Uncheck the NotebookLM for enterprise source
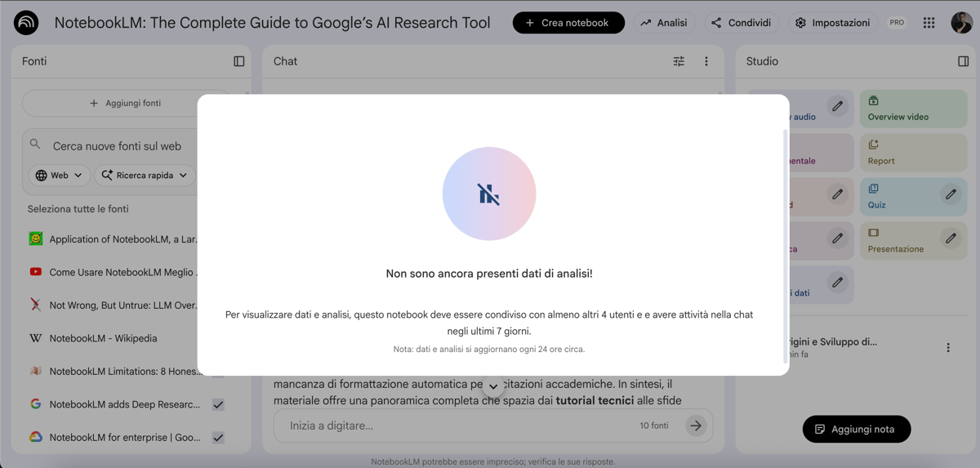The width and height of the screenshot is (980, 468). (218, 438)
